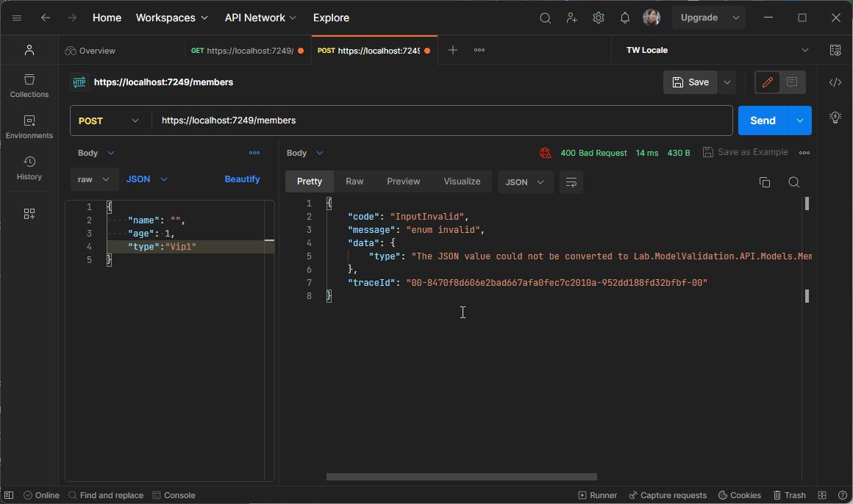Open the new tab plus icon
Screen dimensions: 853x504
click(x=453, y=50)
